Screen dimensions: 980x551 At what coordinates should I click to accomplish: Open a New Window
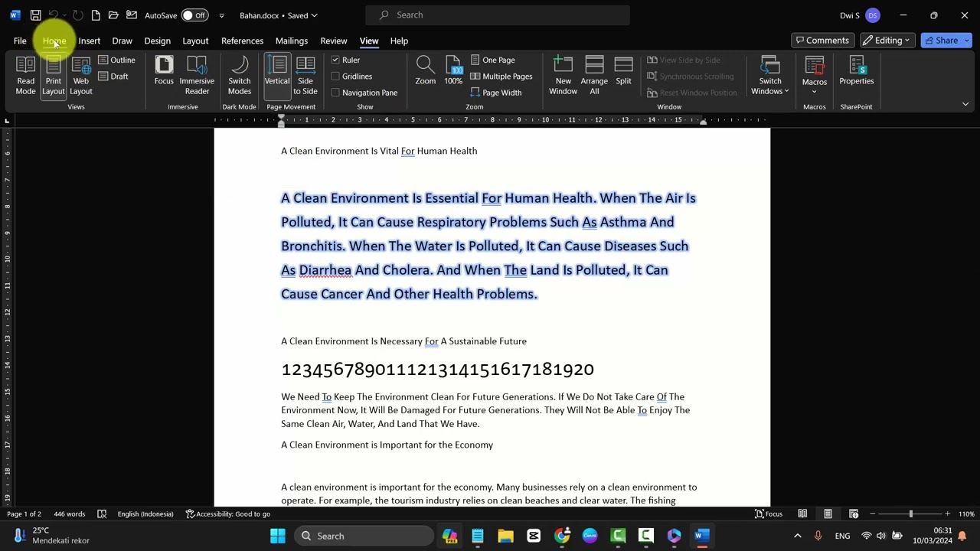[563, 76]
